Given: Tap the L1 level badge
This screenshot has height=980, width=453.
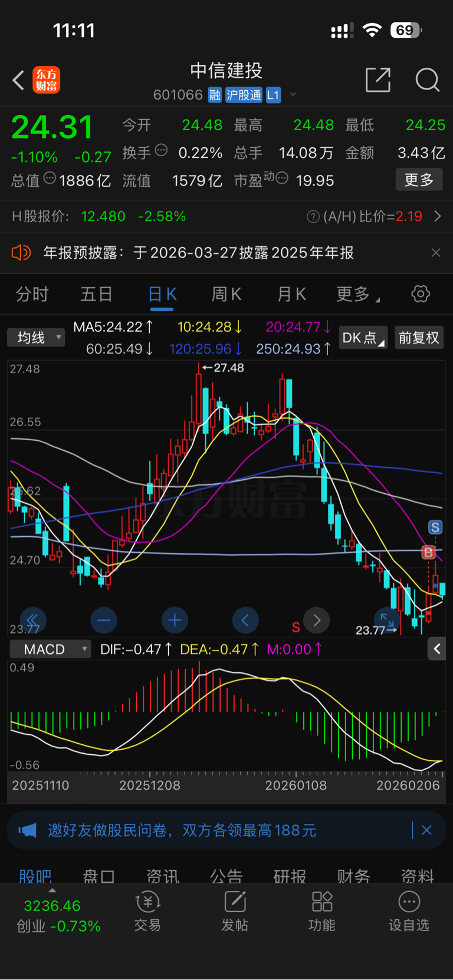Looking at the screenshot, I should 273,95.
